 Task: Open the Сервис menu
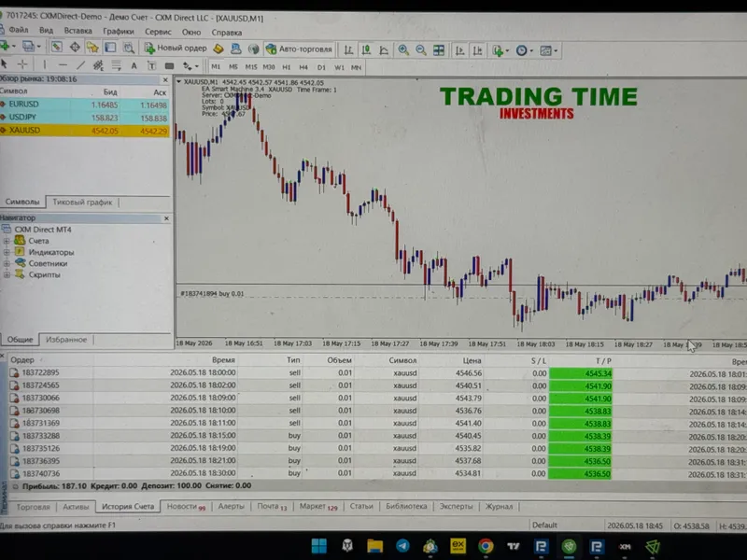(158, 32)
